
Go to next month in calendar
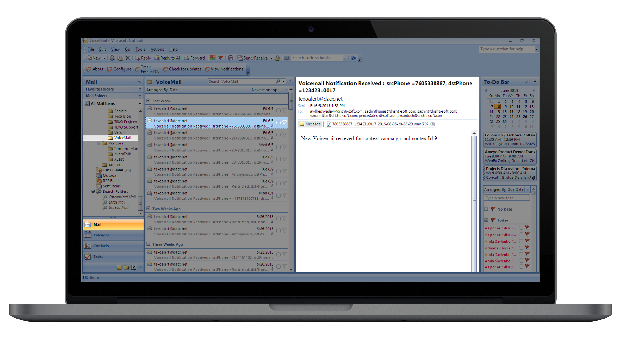(534, 91)
